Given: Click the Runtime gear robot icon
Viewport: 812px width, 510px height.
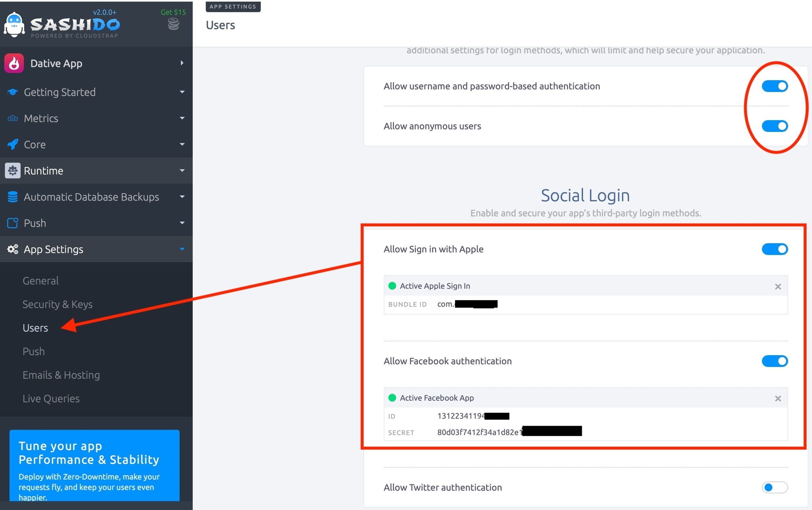Looking at the screenshot, I should point(13,171).
